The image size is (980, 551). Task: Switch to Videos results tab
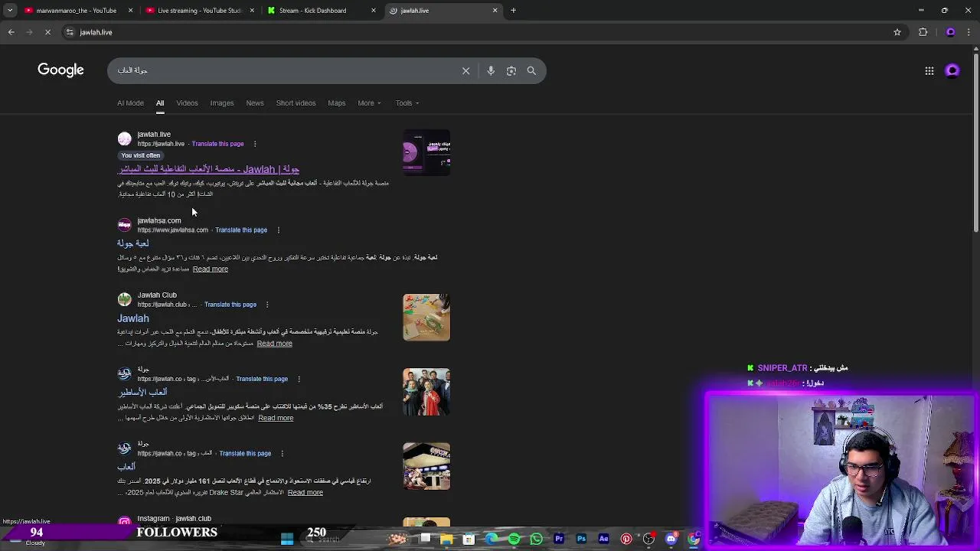tap(187, 103)
